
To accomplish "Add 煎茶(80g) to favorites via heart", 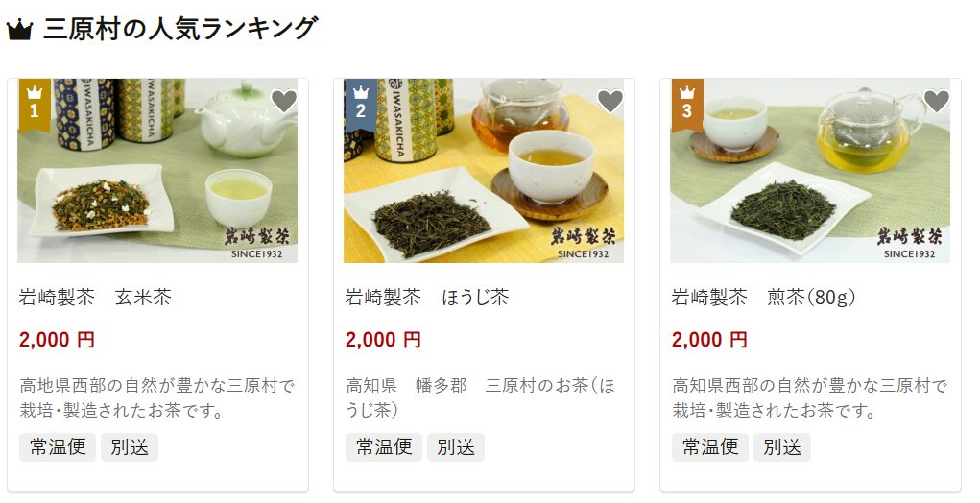I will tap(936, 101).
